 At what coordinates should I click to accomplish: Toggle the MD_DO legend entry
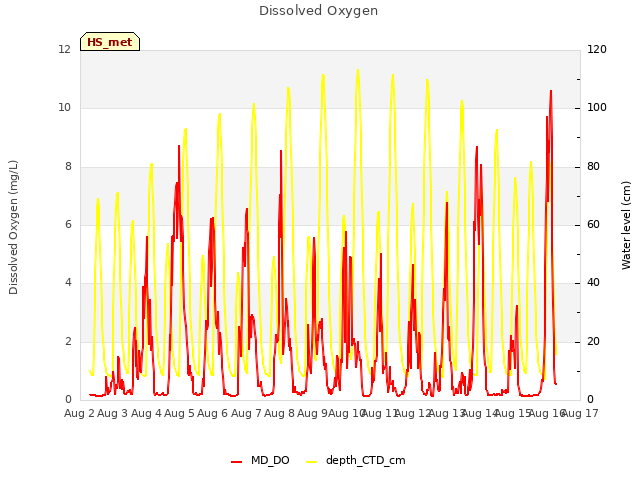point(260,461)
